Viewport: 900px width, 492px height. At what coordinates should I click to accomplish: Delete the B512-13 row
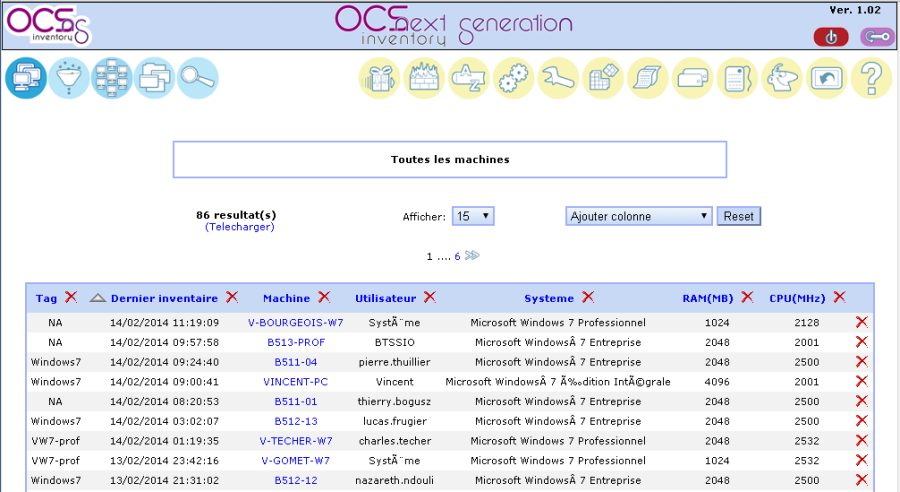pyautogui.click(x=862, y=421)
